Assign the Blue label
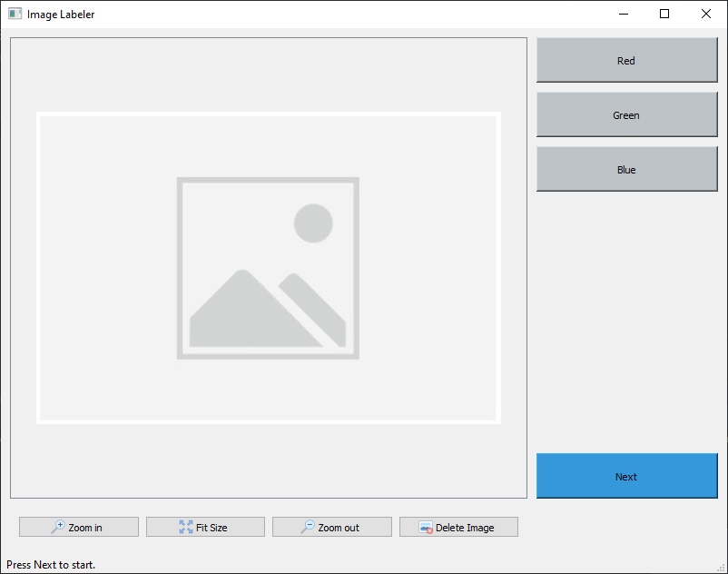The width and height of the screenshot is (728, 574). coord(626,169)
